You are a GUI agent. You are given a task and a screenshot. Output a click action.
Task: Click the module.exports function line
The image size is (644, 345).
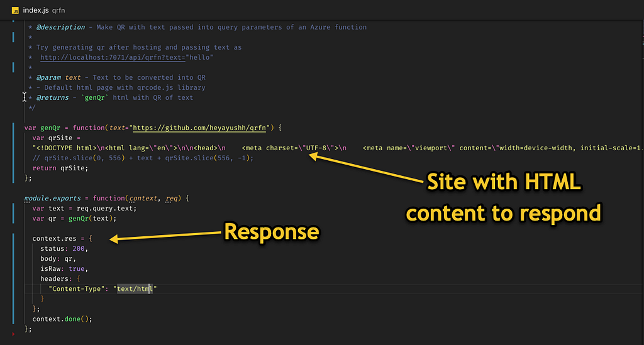click(107, 198)
